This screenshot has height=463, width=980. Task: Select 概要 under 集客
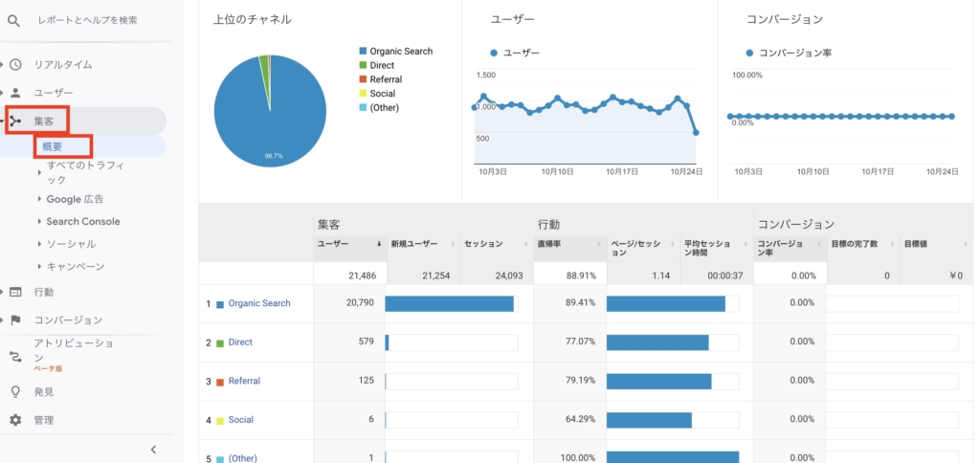53,146
